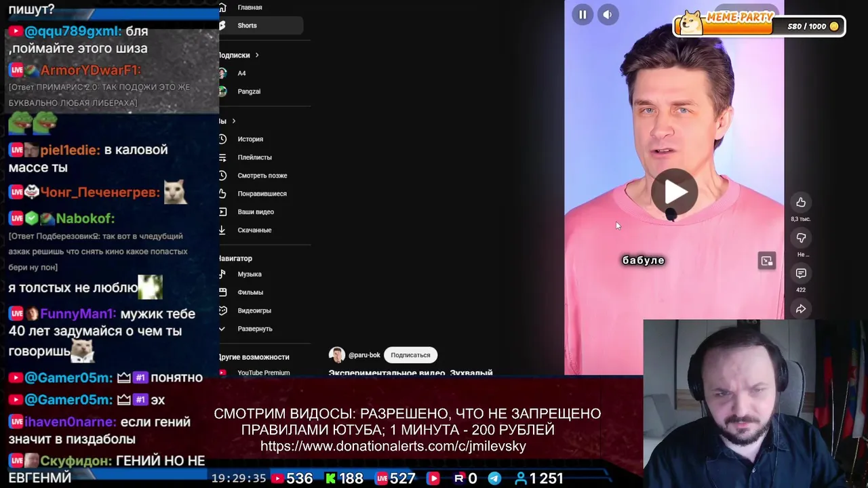Click chat username Nabokof
This screenshot has width=868, height=488.
pyautogui.click(x=85, y=219)
